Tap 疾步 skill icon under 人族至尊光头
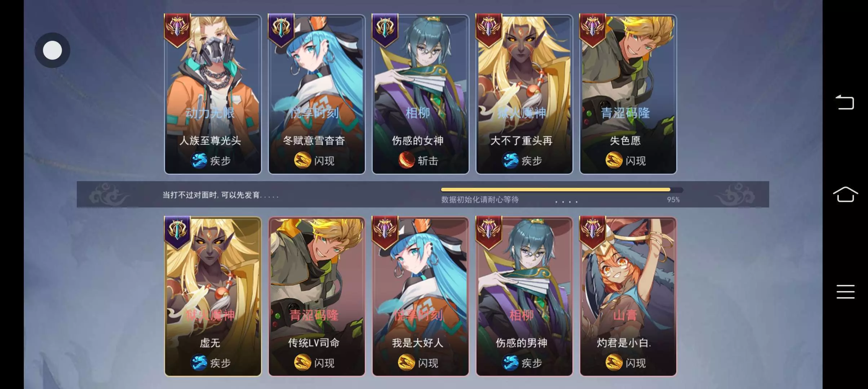This screenshot has height=389, width=868. [199, 160]
